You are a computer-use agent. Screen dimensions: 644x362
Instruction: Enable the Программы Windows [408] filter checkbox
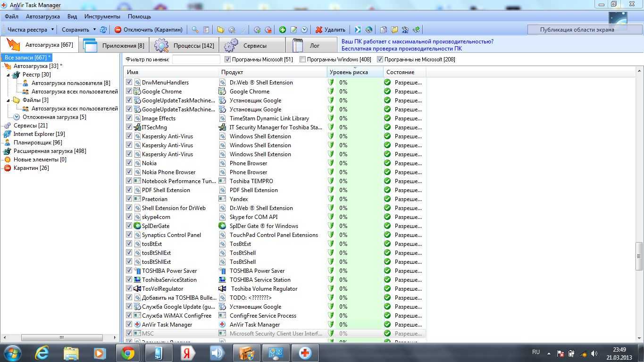(302, 59)
